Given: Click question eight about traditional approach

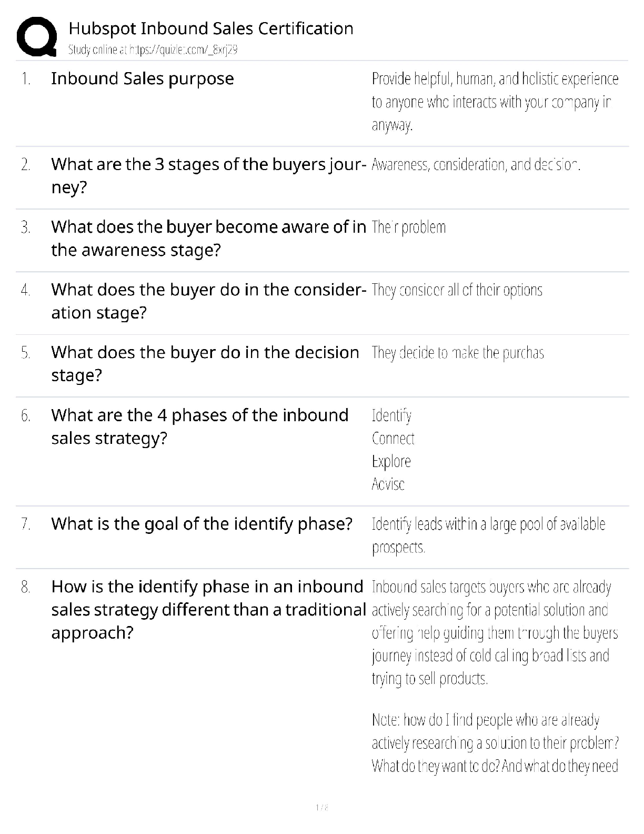Looking at the screenshot, I should tap(208, 609).
